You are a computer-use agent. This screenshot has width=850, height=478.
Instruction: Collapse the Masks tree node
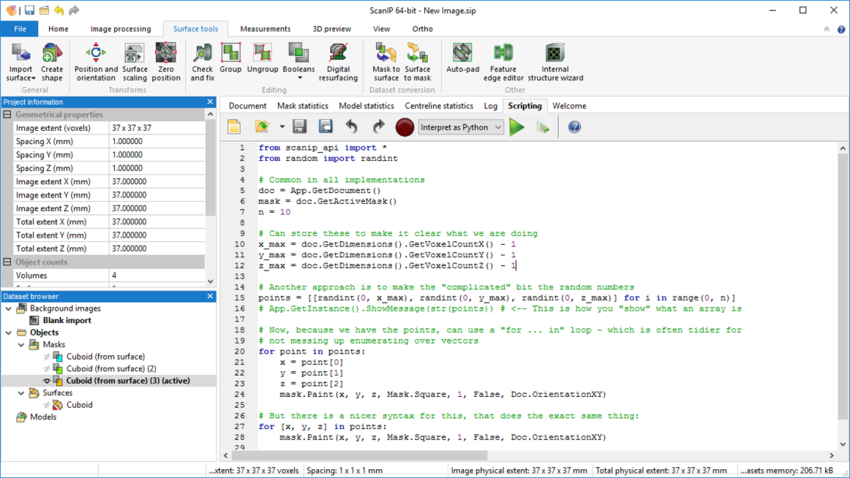[21, 345]
